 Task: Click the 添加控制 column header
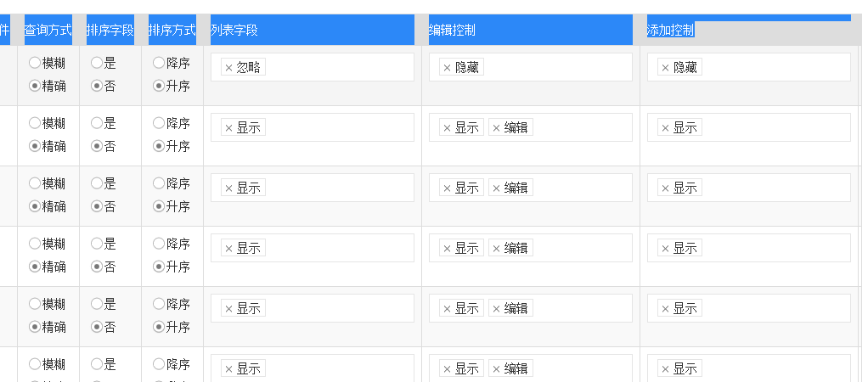point(671,31)
